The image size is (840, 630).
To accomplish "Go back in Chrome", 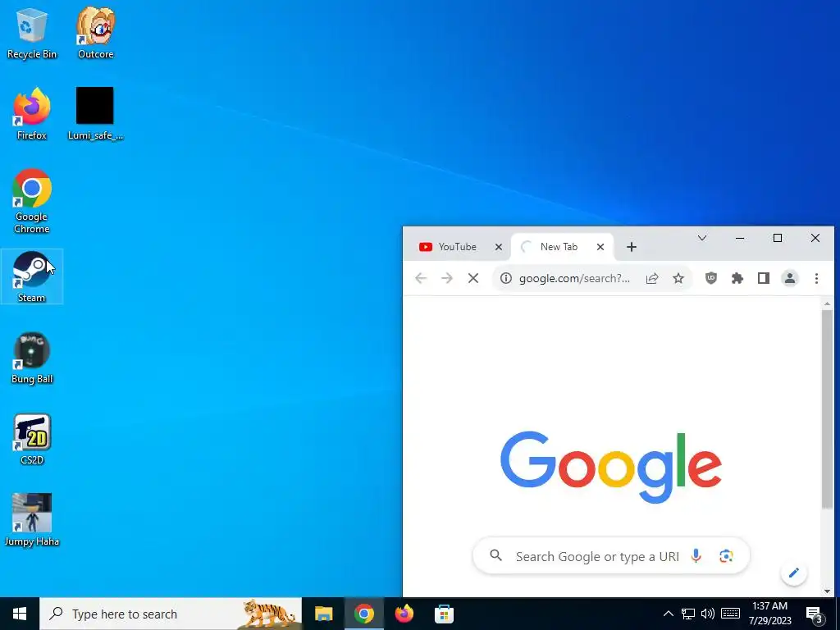I will click(421, 278).
